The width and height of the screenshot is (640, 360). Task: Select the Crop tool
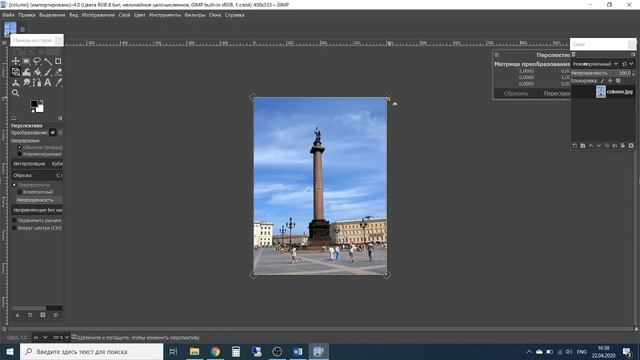click(58, 61)
